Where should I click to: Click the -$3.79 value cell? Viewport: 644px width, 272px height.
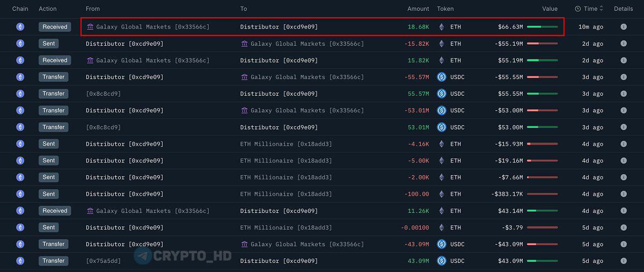point(512,227)
